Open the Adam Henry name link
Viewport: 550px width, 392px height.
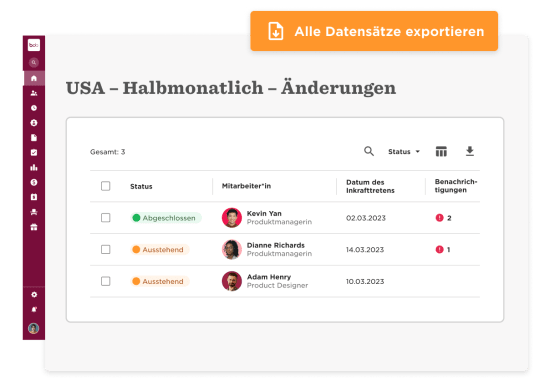[269, 277]
